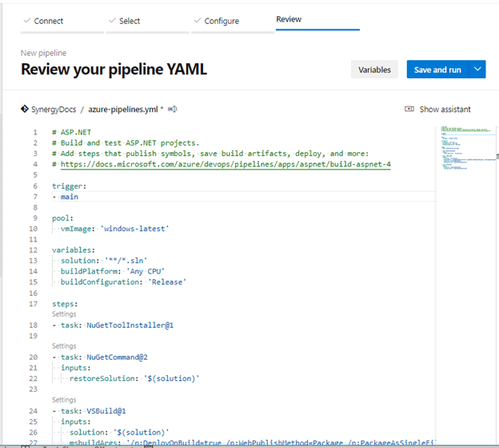The width and height of the screenshot is (499, 448).
Task: Expand the Save and run dropdown arrow
Action: pos(477,70)
